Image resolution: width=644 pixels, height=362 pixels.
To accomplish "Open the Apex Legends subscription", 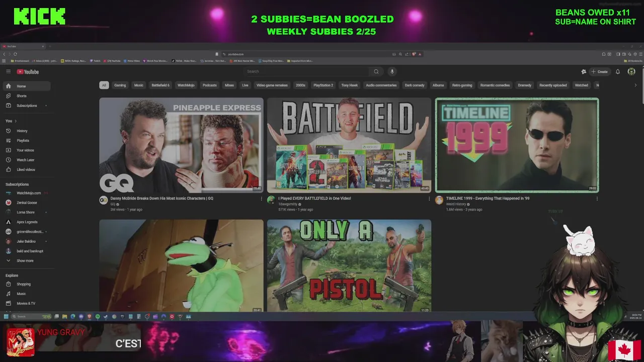I will (26, 222).
